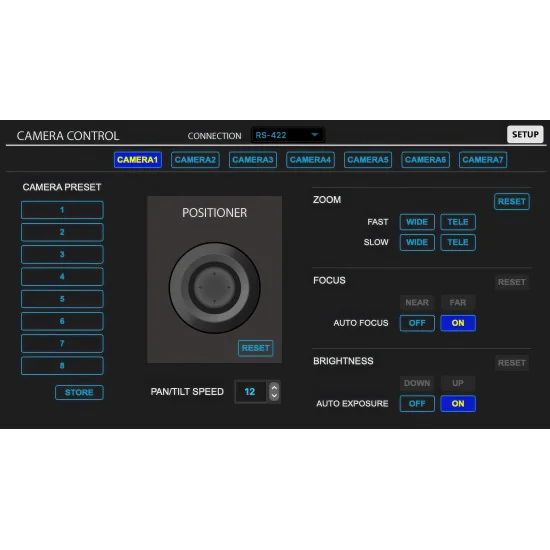550x550 pixels.
Task: Click the positioner joystick knob
Action: point(215,288)
